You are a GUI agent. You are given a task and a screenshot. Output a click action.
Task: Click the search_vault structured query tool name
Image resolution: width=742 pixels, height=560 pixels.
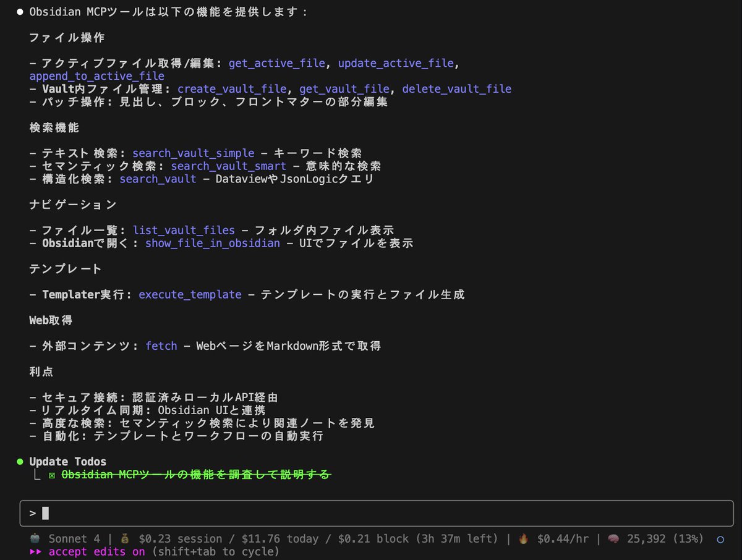point(158,179)
